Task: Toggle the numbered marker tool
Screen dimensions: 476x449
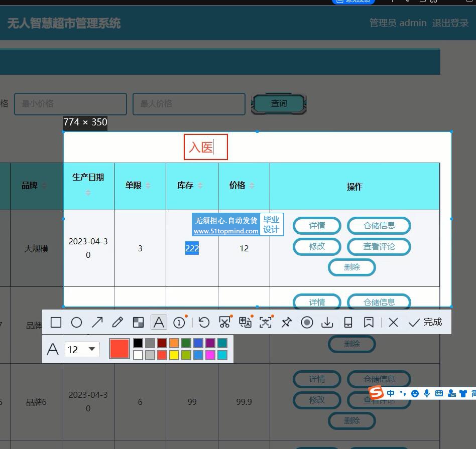Action: pyautogui.click(x=179, y=323)
